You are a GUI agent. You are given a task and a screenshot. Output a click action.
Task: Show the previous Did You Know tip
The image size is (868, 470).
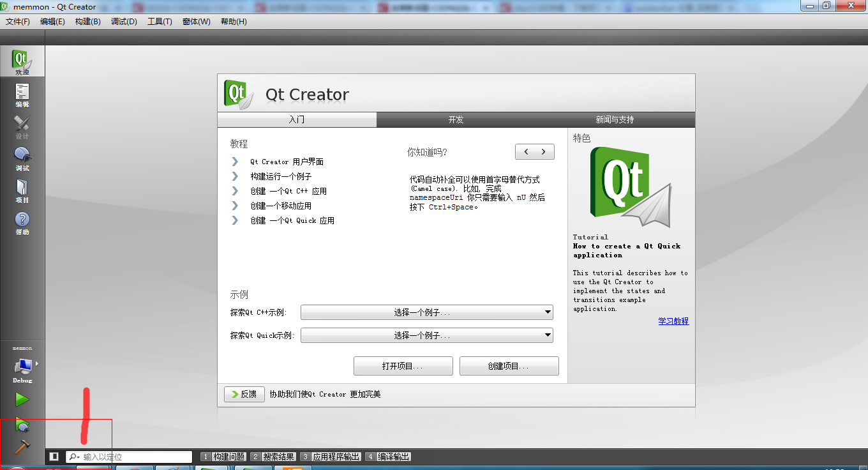525,152
